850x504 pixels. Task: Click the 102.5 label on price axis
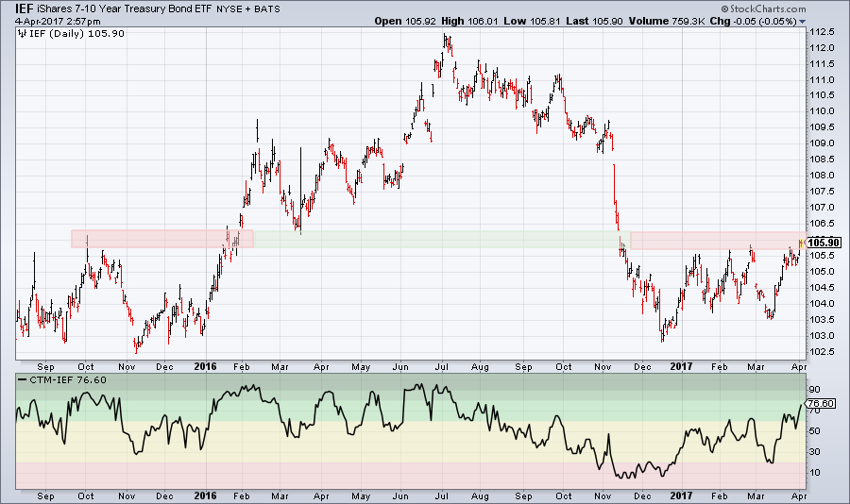pyautogui.click(x=822, y=352)
